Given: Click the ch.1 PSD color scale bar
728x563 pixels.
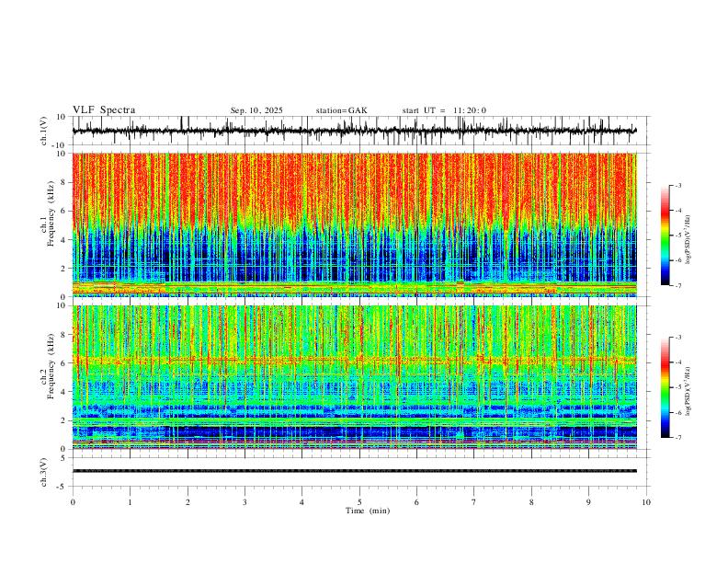Looking at the screenshot, I should (x=665, y=236).
